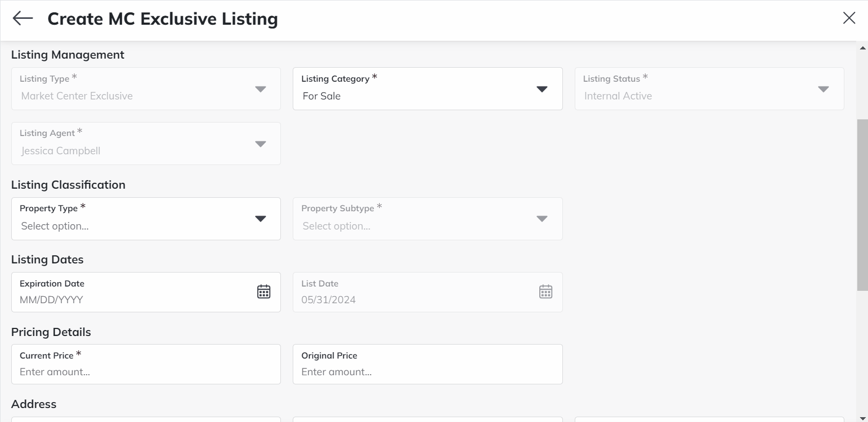
Task: Close the Create MC Exclusive Listing dialog
Action: tap(849, 18)
